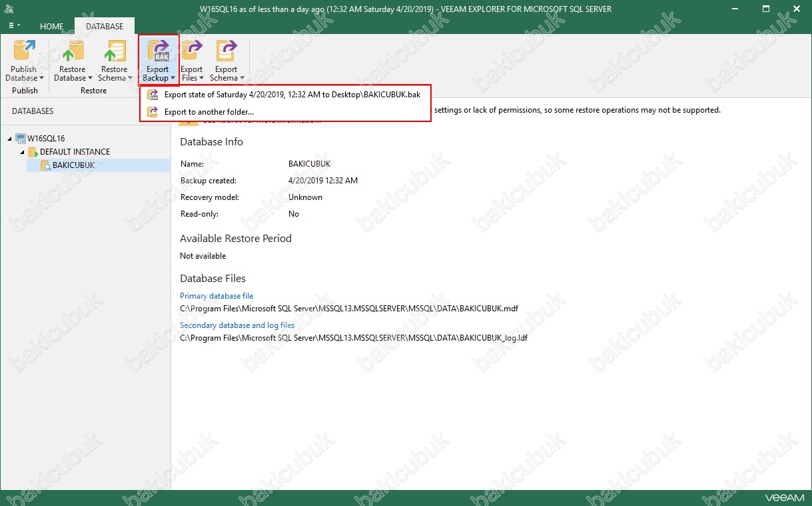Viewport: 812px width, 506px height.
Task: Open the Primary database file link
Action: pyautogui.click(x=216, y=296)
